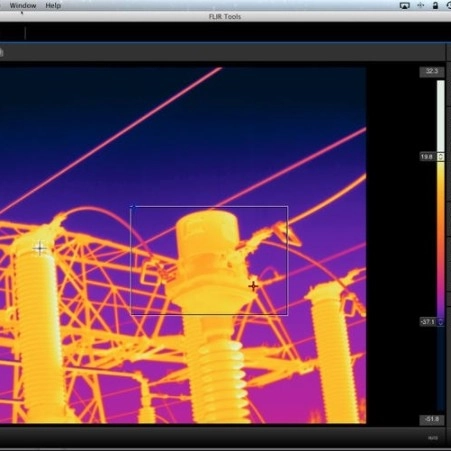Click the -51.8 minimum temperature field
The image size is (451, 451).
[x=432, y=419]
